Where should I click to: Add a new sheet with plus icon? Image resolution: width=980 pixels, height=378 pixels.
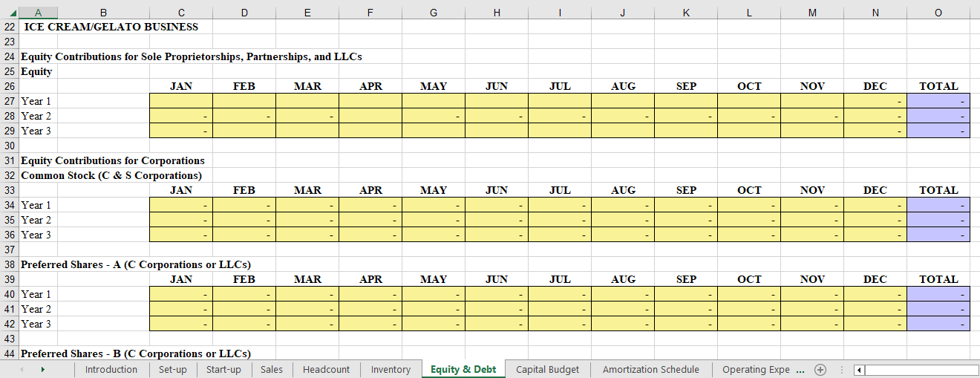[x=820, y=370]
